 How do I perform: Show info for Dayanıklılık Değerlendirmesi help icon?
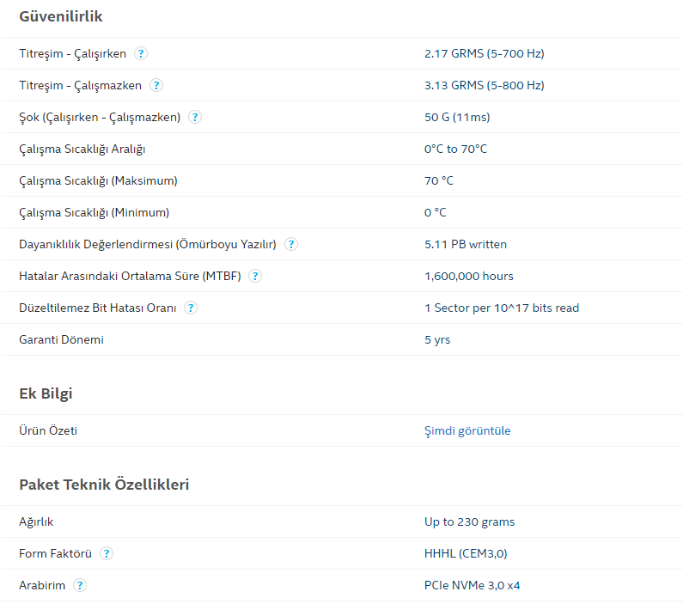point(291,244)
